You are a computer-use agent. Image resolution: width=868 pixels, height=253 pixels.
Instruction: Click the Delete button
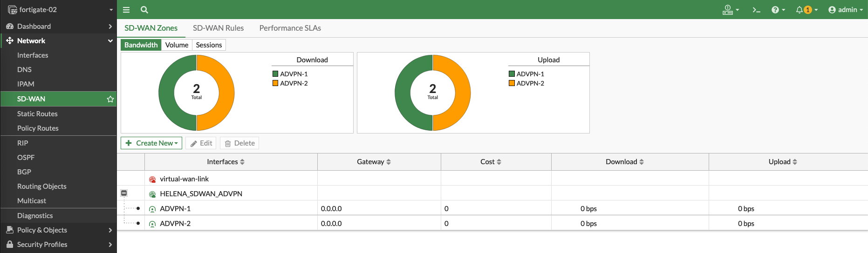(x=239, y=143)
